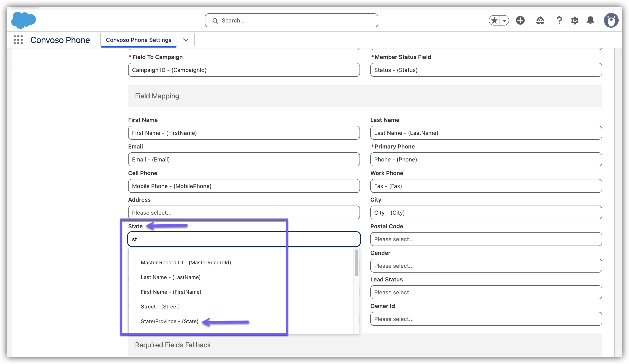Open the Notifications bell
Image resolution: width=629 pixels, height=364 pixels.
click(x=590, y=21)
